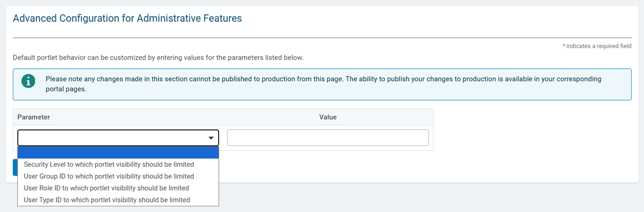This screenshot has width=644, height=212.
Task: Click the Parameter column header
Action: click(34, 117)
